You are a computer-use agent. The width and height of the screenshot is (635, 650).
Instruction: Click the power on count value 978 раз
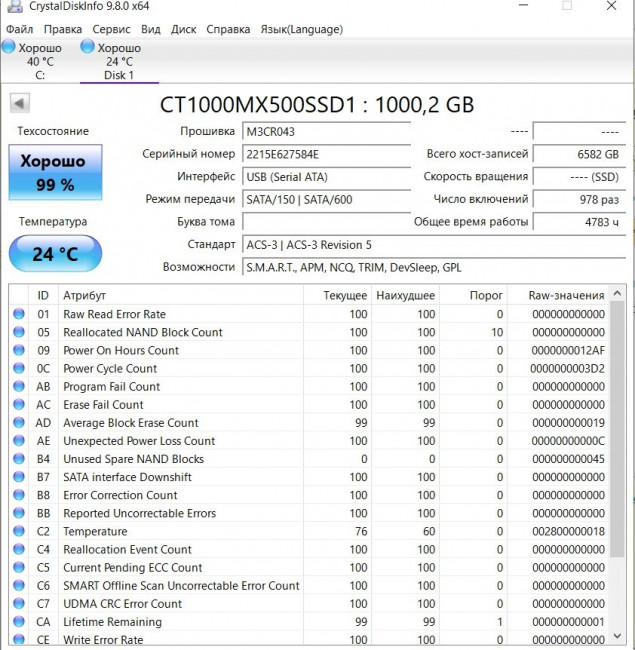pos(579,199)
